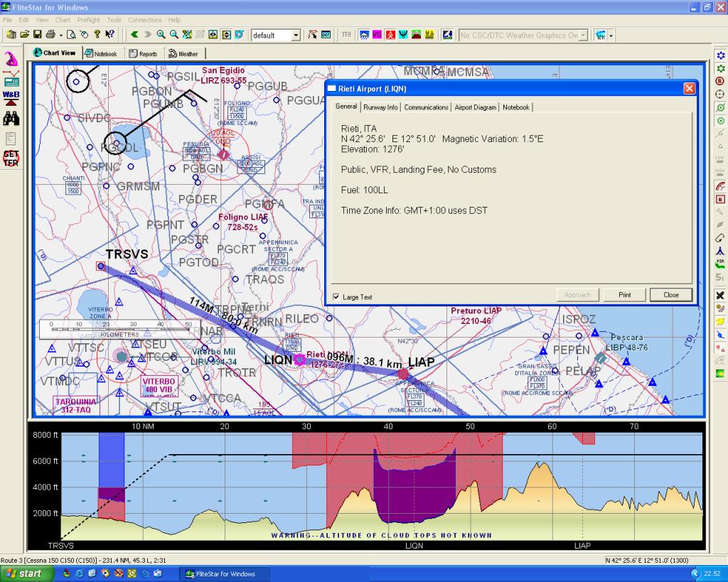Switch to the Notebook main tab
The image size is (728, 582).
[x=101, y=54]
